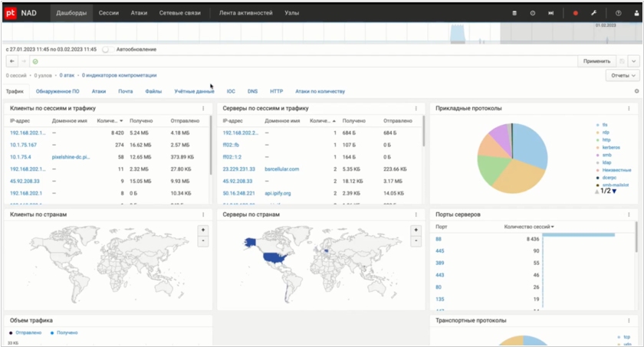The width and height of the screenshot is (644, 347).
Task: Click the filter query input field
Action: point(307,61)
